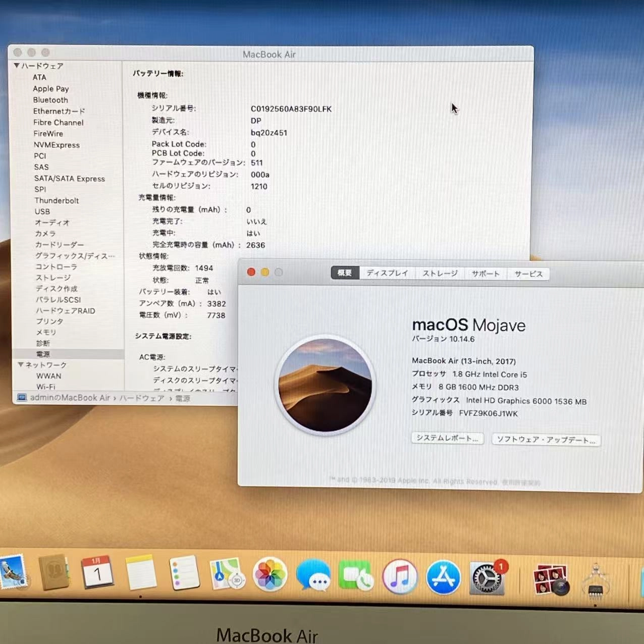Switch to the サポート tab
644x644 pixels.
click(486, 274)
